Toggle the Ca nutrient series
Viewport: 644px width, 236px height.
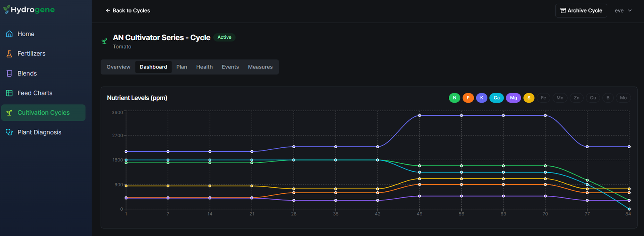click(497, 98)
